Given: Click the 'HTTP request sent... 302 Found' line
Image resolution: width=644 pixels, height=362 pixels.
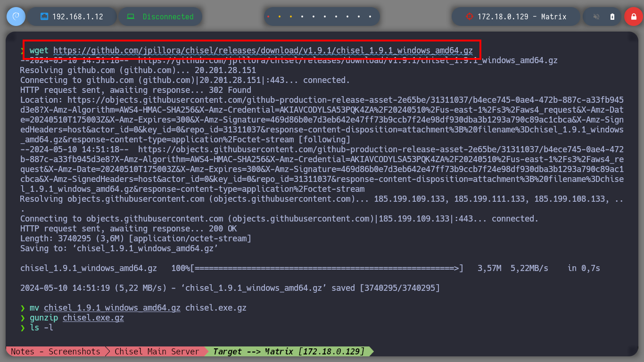Looking at the screenshot, I should pos(136,90).
